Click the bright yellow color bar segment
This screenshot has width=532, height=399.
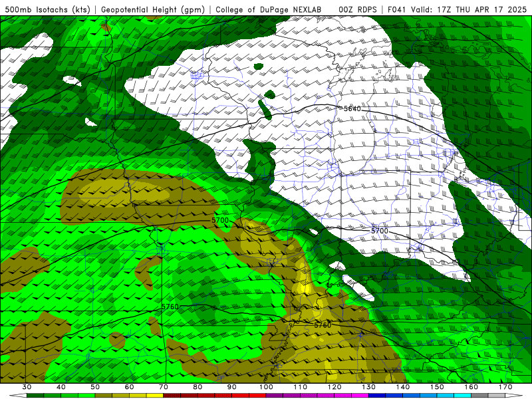point(155,395)
